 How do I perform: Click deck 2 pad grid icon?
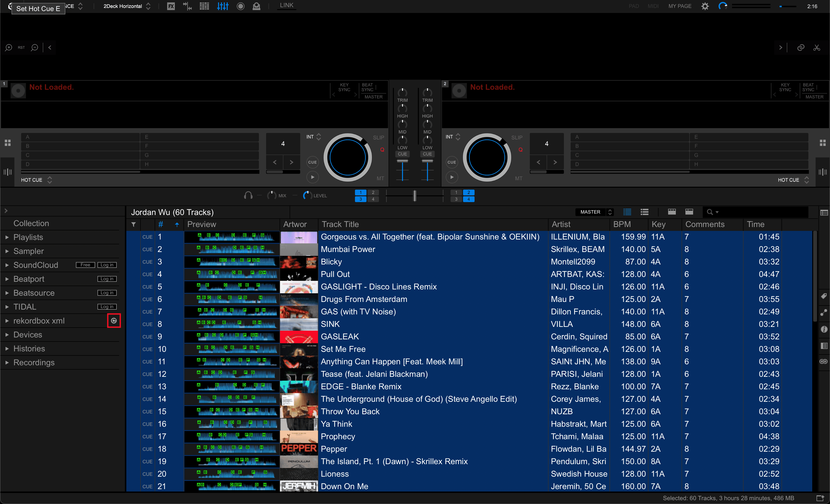click(x=822, y=143)
